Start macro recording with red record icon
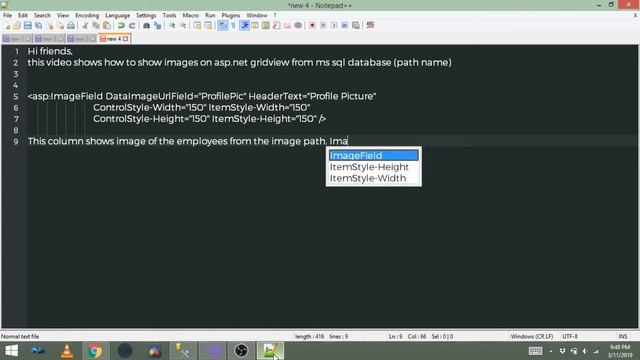Viewport: 640px width, 360px height. tap(312, 26)
